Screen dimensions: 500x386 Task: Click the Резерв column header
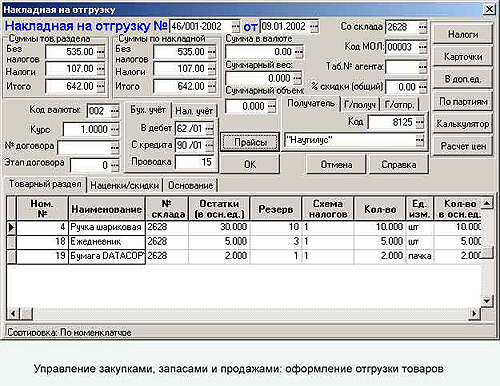pos(276,209)
